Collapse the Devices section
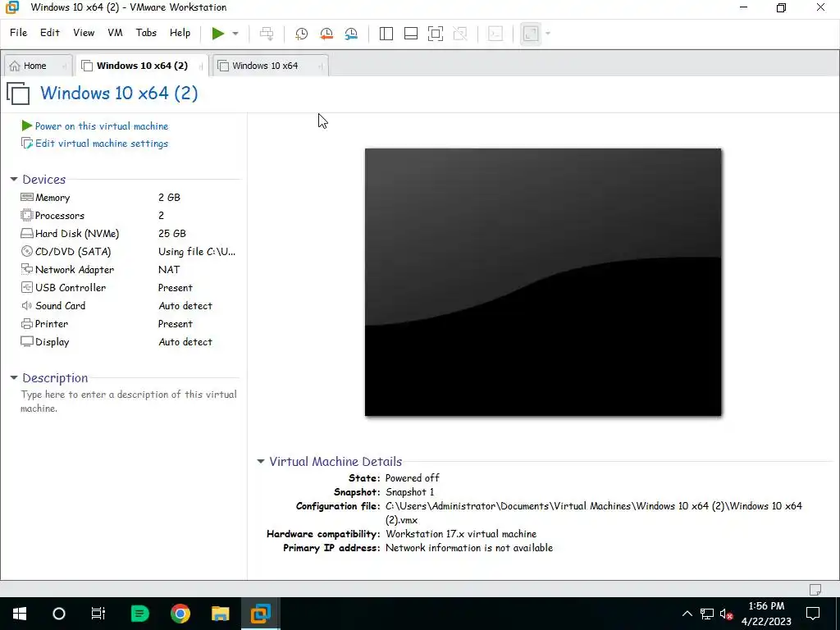The height and width of the screenshot is (630, 840). (x=14, y=180)
